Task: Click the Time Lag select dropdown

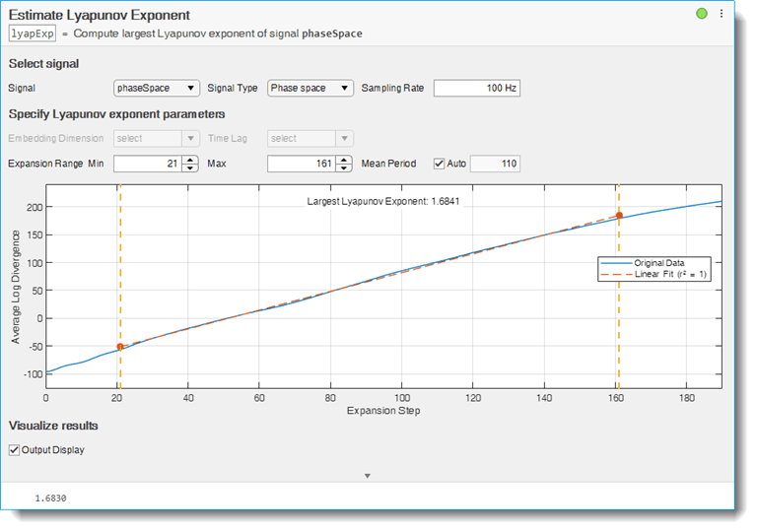Action: 310,139
